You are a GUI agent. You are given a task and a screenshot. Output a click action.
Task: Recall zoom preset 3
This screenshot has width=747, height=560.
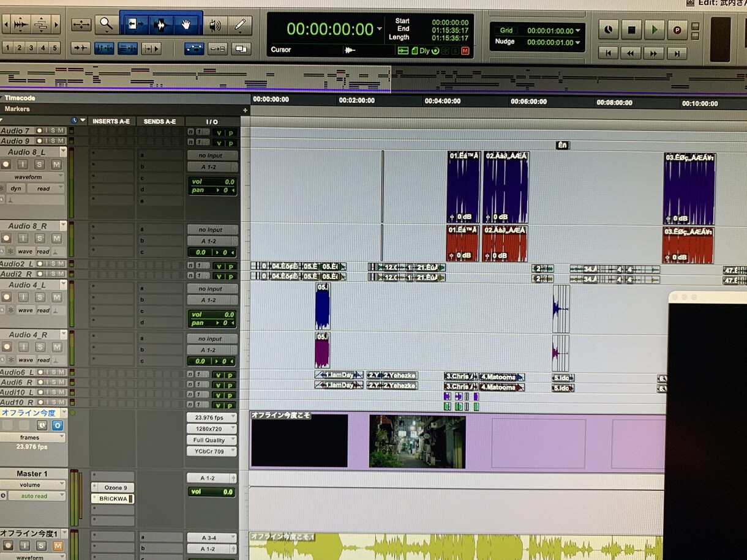31,48
